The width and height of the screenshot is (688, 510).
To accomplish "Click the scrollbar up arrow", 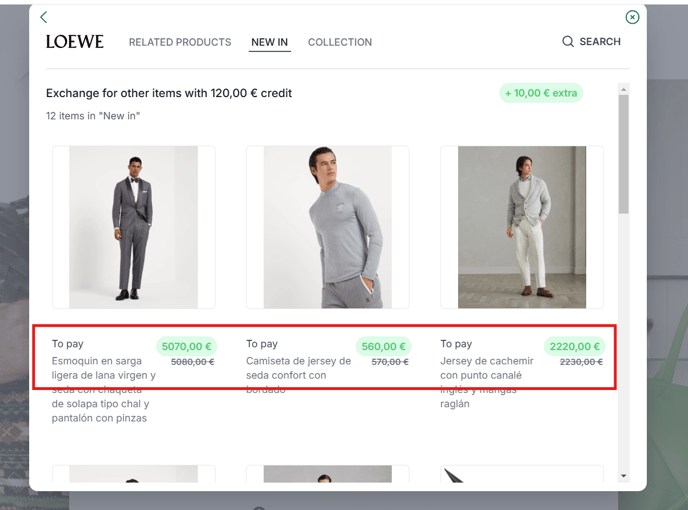I will [x=624, y=90].
